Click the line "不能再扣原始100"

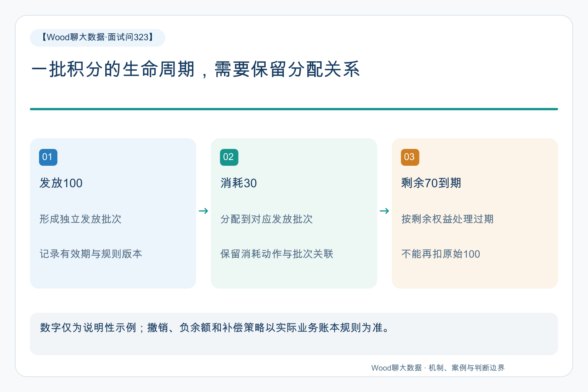click(x=441, y=254)
